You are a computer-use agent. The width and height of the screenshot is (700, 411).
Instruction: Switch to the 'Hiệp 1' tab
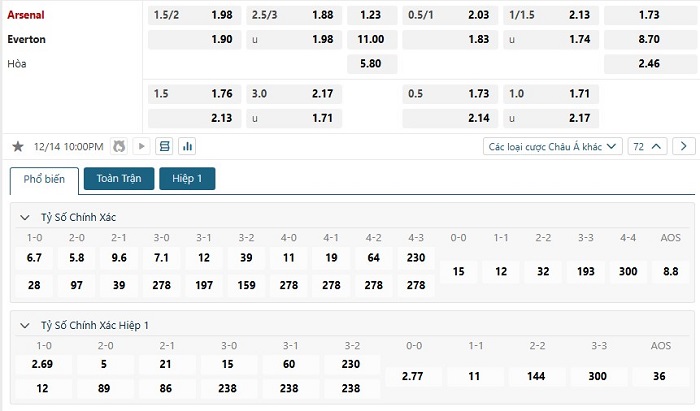click(187, 179)
